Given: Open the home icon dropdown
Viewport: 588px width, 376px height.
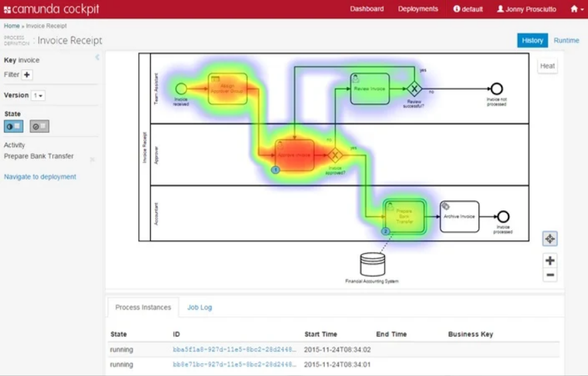Looking at the screenshot, I should pos(577,9).
